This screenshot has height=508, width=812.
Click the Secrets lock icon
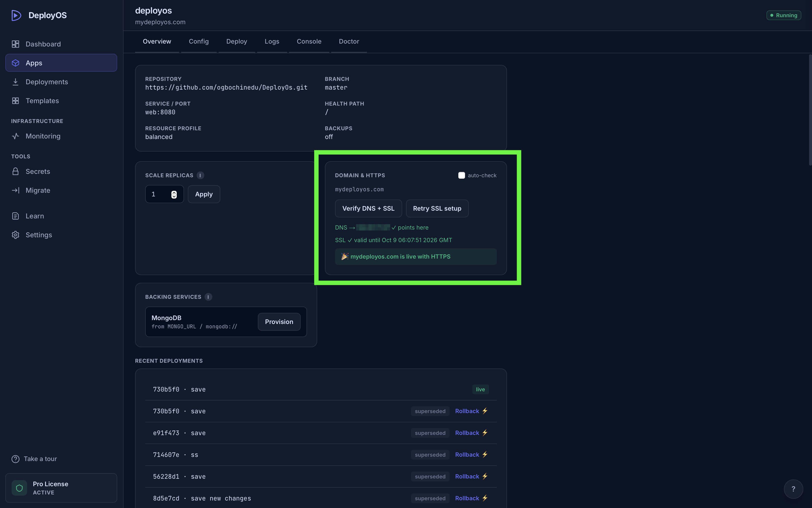click(x=15, y=171)
